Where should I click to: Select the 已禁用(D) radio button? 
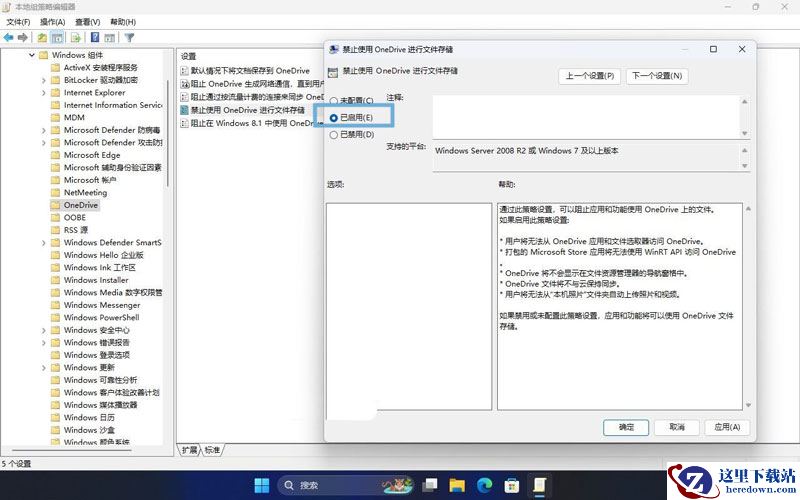pos(334,135)
